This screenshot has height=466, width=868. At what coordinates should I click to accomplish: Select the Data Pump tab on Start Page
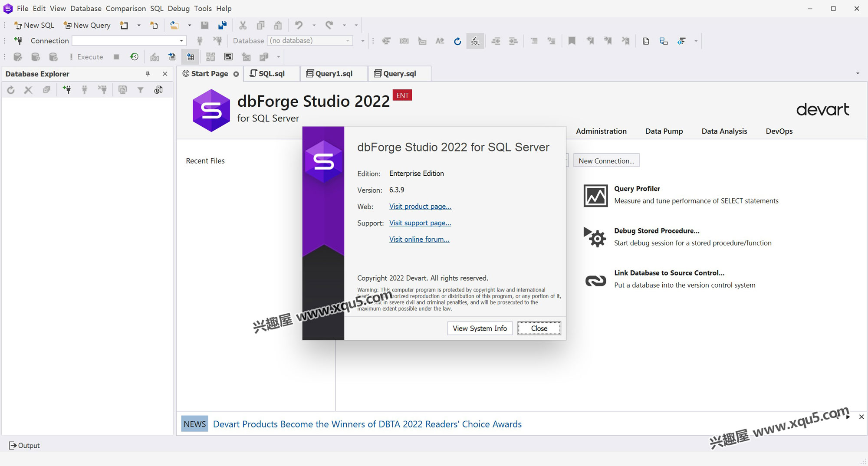664,131
